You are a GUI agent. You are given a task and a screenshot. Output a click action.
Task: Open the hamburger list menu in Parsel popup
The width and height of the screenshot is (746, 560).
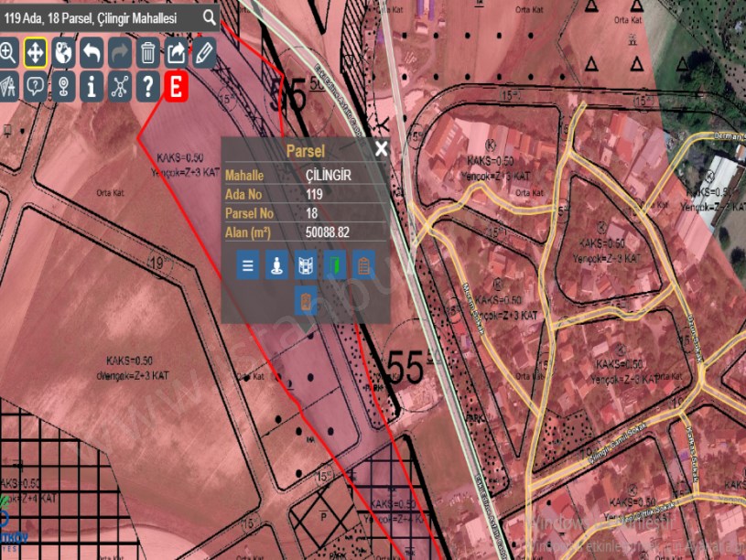point(247,265)
